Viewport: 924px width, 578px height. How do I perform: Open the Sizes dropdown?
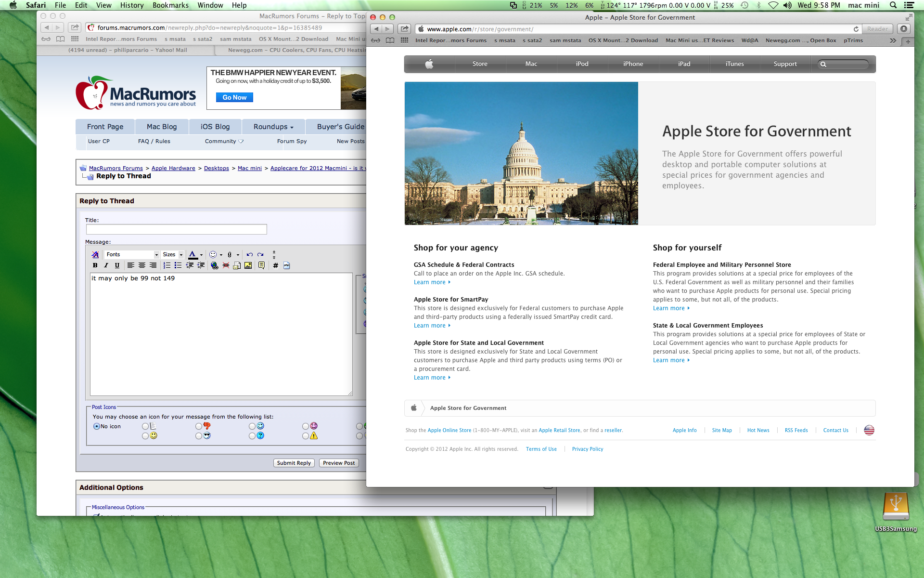pyautogui.click(x=172, y=254)
